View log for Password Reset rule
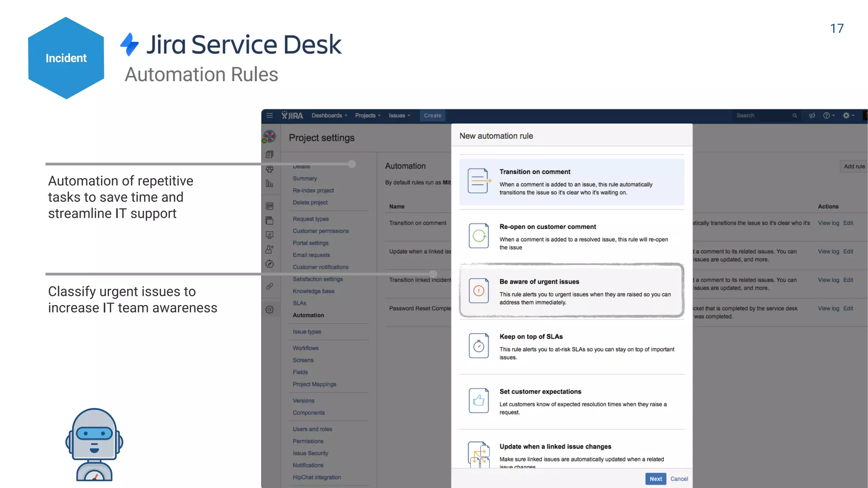Screen dimensions: 868x488 click(x=828, y=308)
